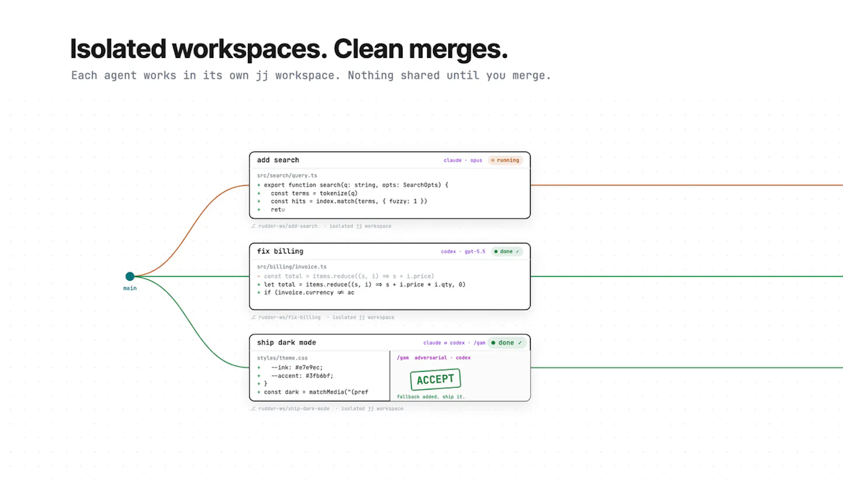The image size is (843, 504).
Task: Click the rudder-ws/fix-billing workspace label
Action: (289, 317)
